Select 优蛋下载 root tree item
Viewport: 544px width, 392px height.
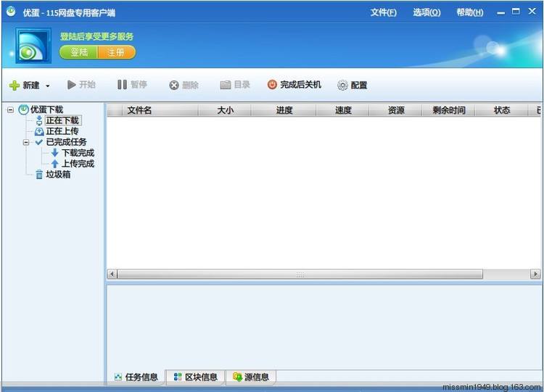point(46,110)
